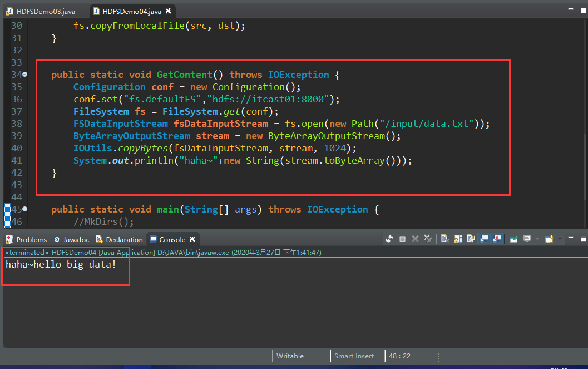Viewport: 588px width, 369px height.
Task: Maximize the Console view panel
Action: pyautogui.click(x=584, y=239)
